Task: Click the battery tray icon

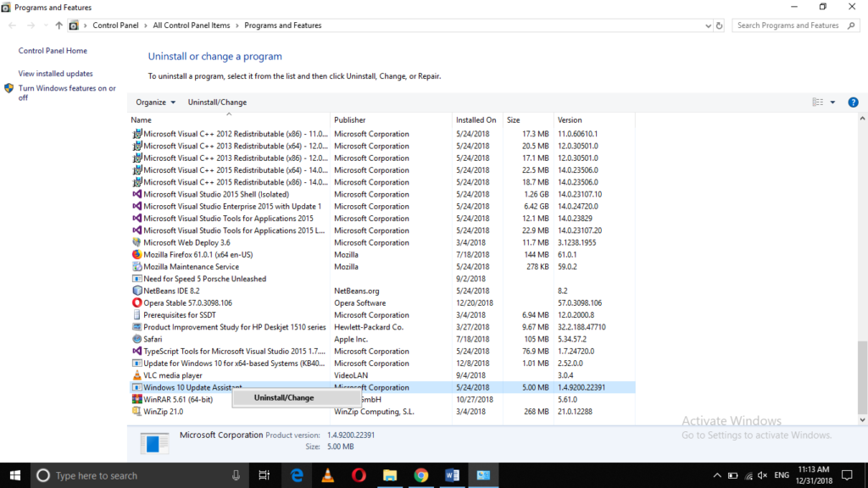Action: pos(733,475)
